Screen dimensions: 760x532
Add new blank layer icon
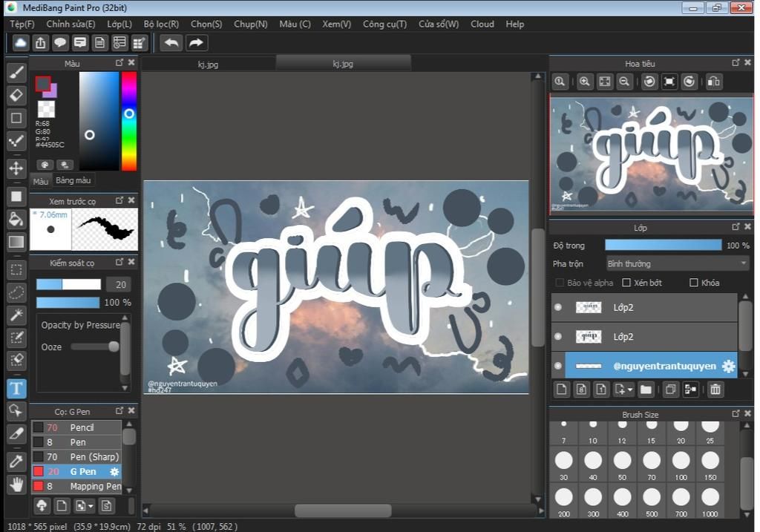click(561, 390)
